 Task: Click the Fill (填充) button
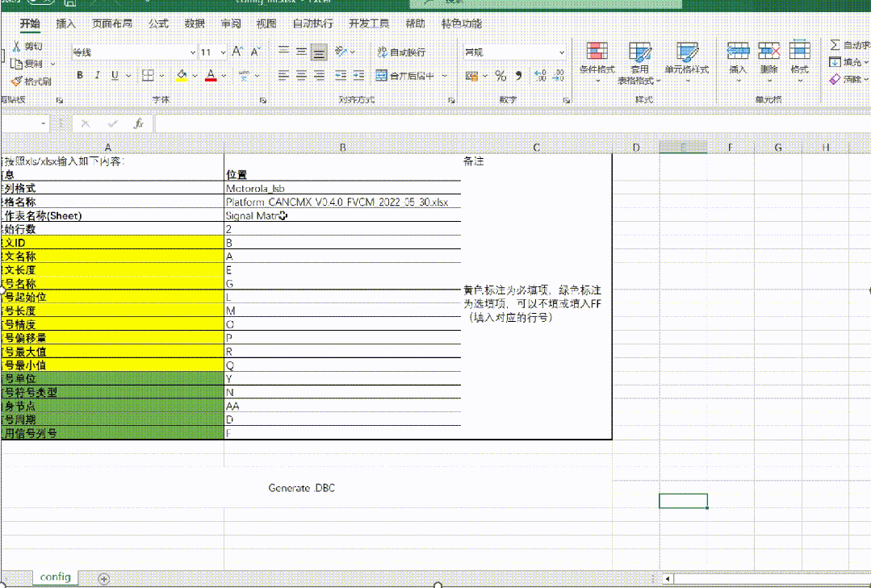(848, 62)
